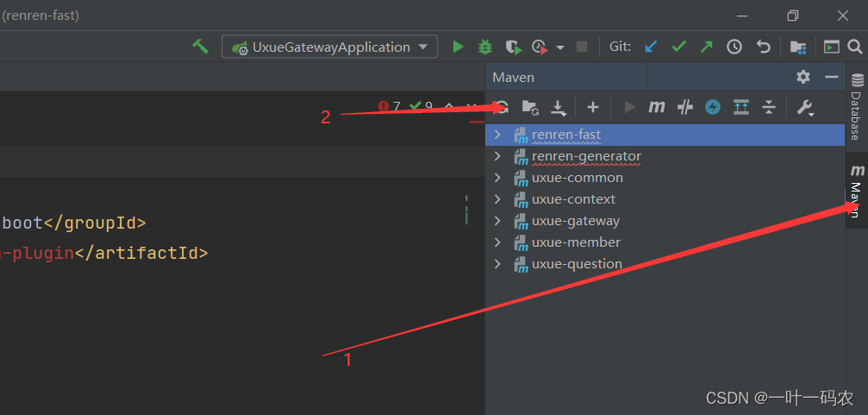
Task: Click the Maven side tab
Action: 857,192
